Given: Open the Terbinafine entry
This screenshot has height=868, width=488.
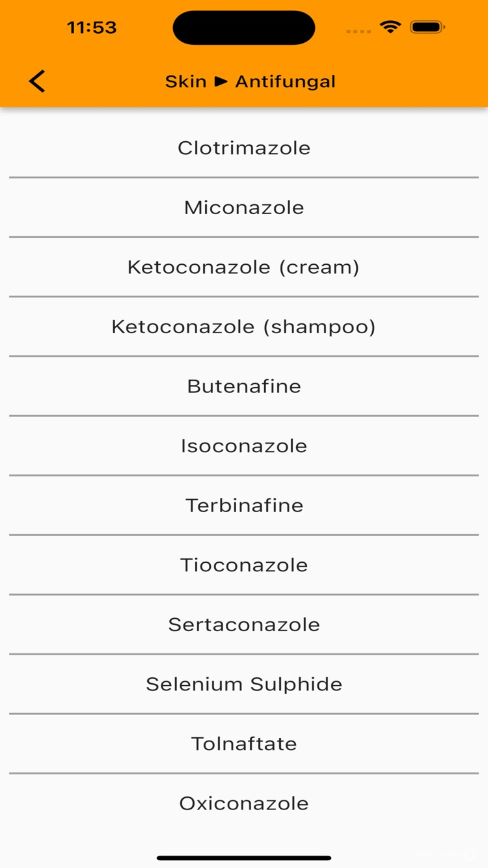Looking at the screenshot, I should click(x=244, y=505).
